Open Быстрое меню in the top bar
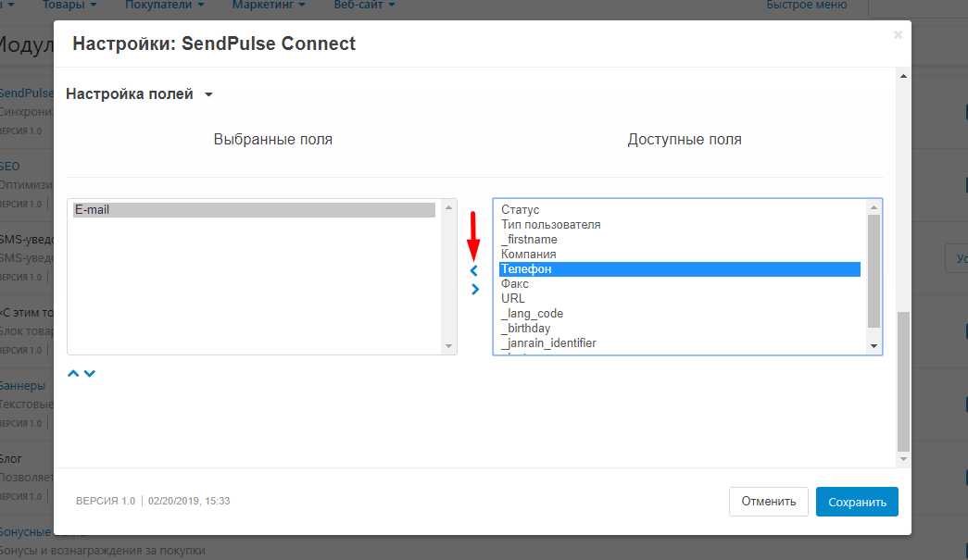This screenshot has width=968, height=560. 806,6
